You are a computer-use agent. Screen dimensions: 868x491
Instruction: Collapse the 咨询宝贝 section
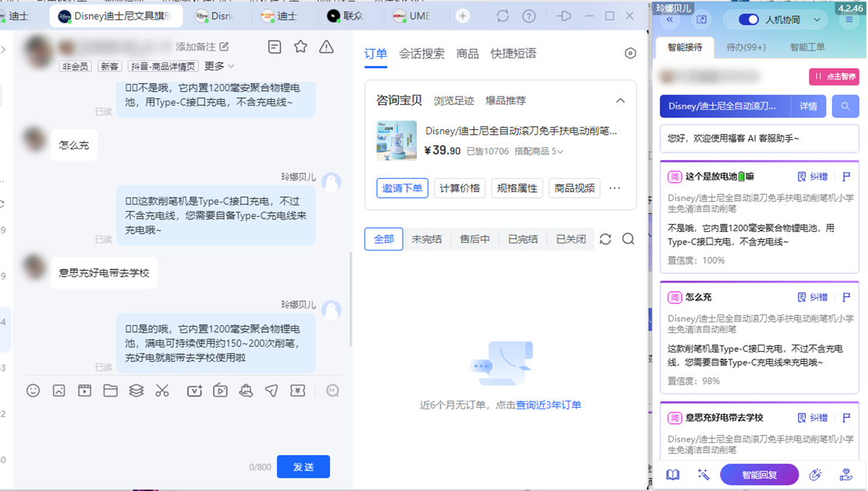(x=621, y=100)
